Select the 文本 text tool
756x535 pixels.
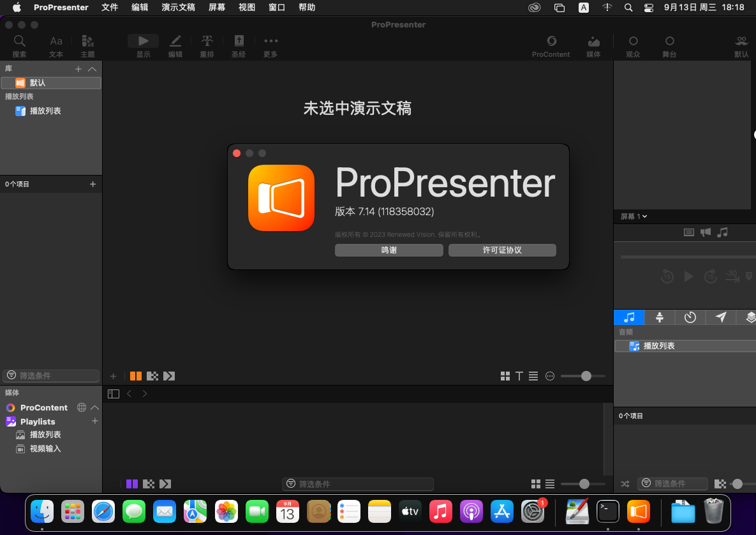(x=56, y=46)
